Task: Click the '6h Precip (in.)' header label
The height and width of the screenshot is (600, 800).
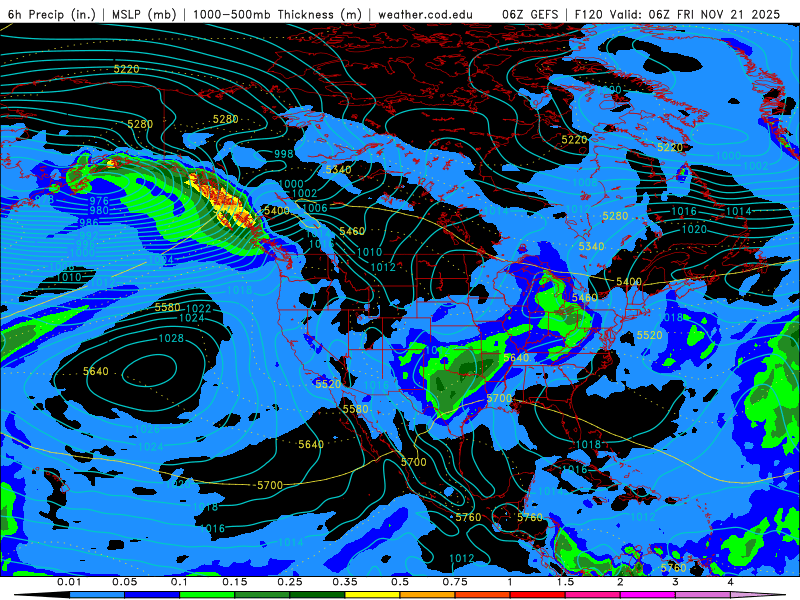Action: [52, 14]
